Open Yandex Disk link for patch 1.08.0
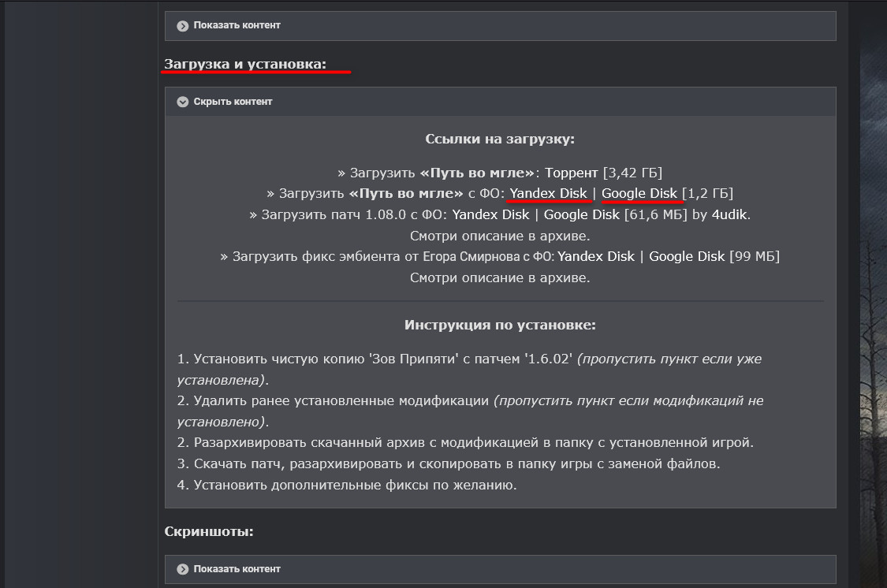This screenshot has width=887, height=588. (x=490, y=214)
